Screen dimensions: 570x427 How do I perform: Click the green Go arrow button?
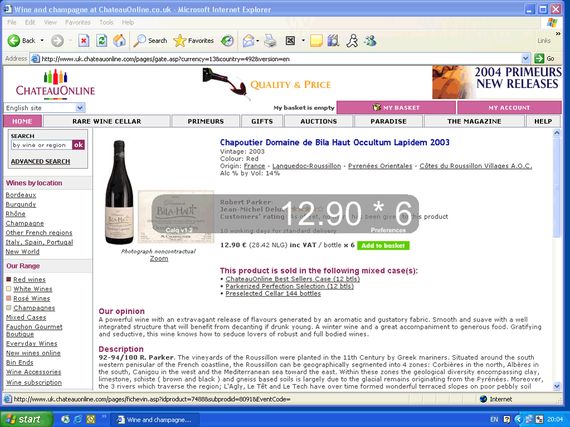[x=539, y=59]
